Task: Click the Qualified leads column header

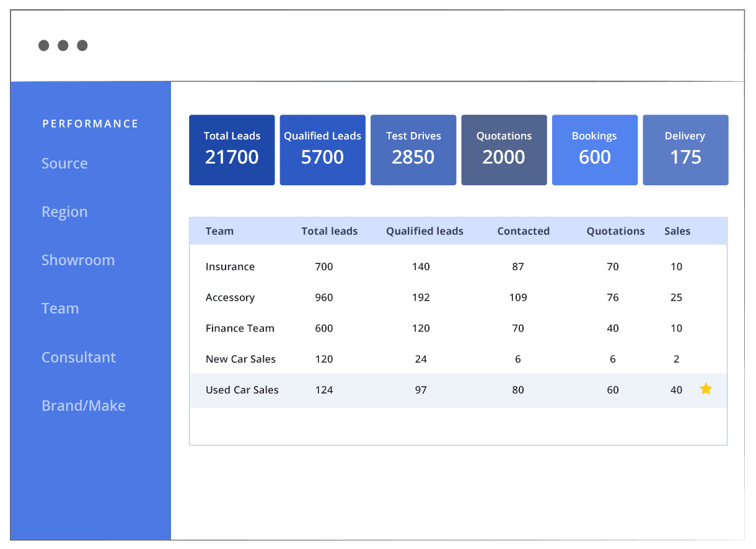Action: (424, 231)
